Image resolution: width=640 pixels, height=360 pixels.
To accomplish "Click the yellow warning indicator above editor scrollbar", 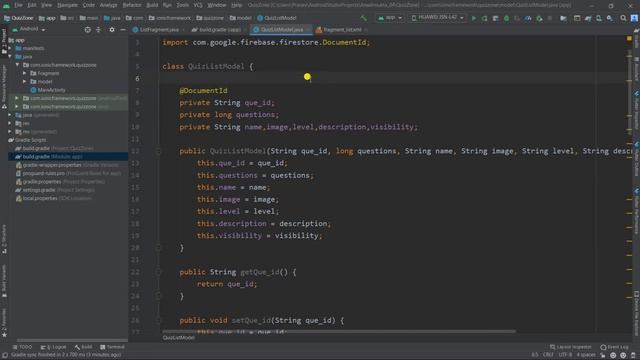I will point(629,38).
